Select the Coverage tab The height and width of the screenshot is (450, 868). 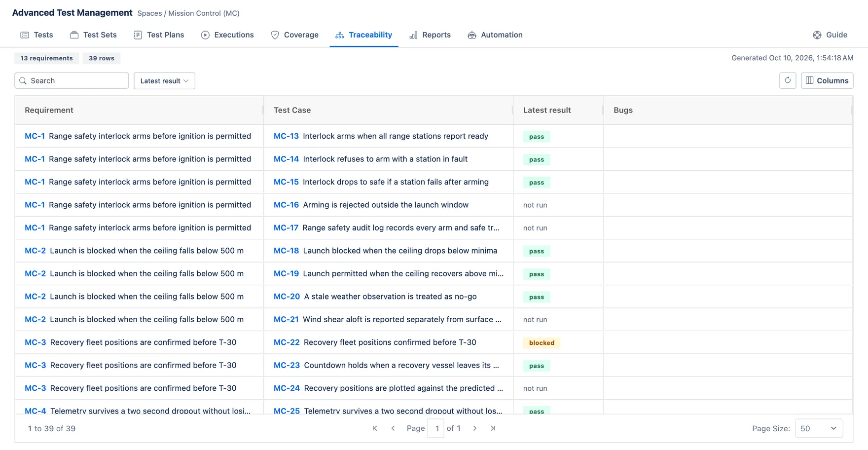point(294,35)
